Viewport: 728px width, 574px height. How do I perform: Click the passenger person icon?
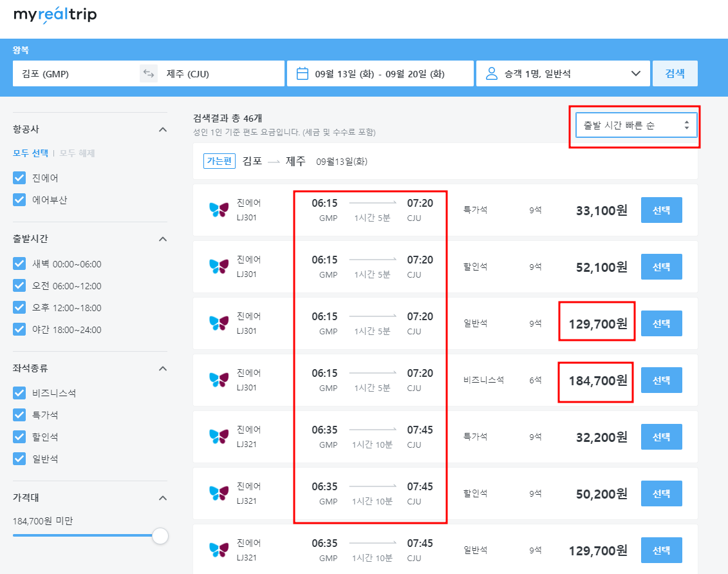tap(491, 73)
